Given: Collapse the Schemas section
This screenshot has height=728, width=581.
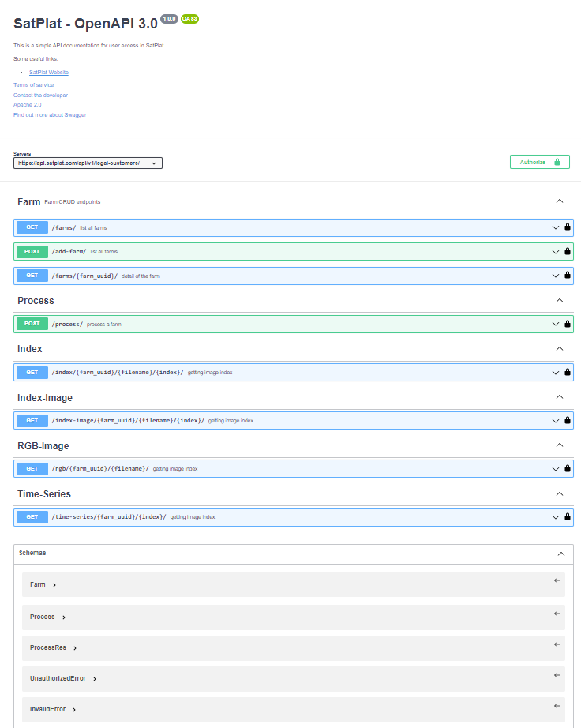Looking at the screenshot, I should pos(561,553).
